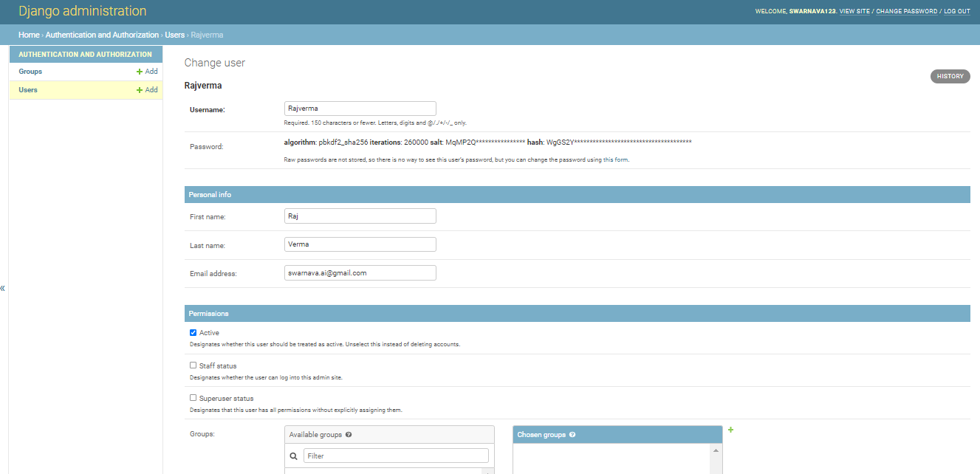Open Users in the sidebar
The image size is (980, 474).
click(x=28, y=90)
